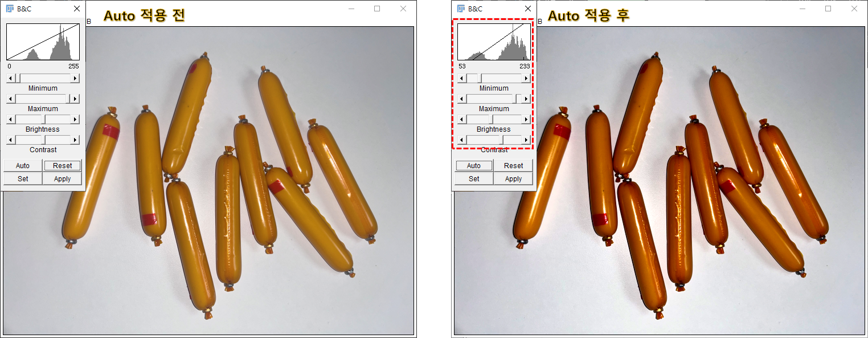Increase Brightness with right arrow, 0–255 B&C window
This screenshot has width=868, height=338.
[75, 119]
